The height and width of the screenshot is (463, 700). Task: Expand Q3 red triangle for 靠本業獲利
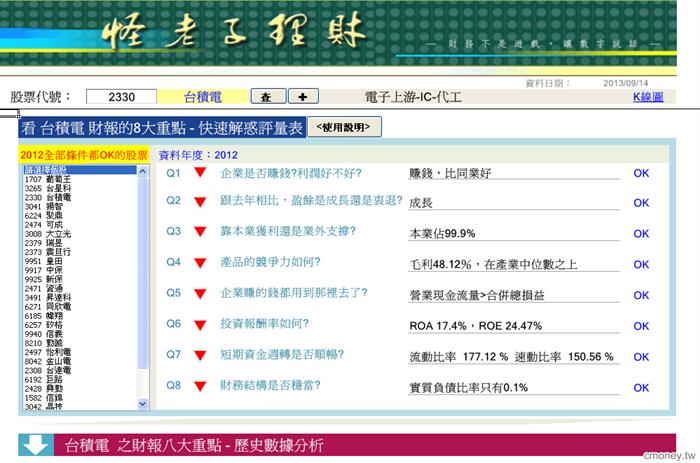point(200,232)
